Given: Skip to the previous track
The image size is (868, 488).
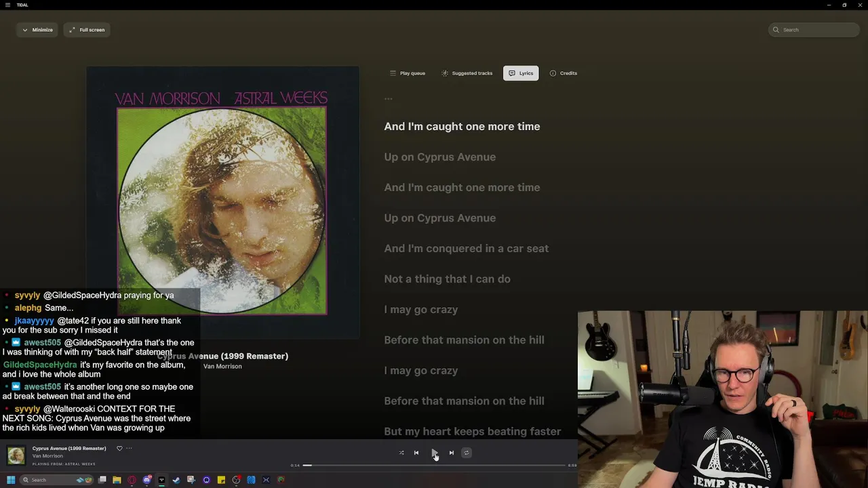Looking at the screenshot, I should tap(416, 453).
